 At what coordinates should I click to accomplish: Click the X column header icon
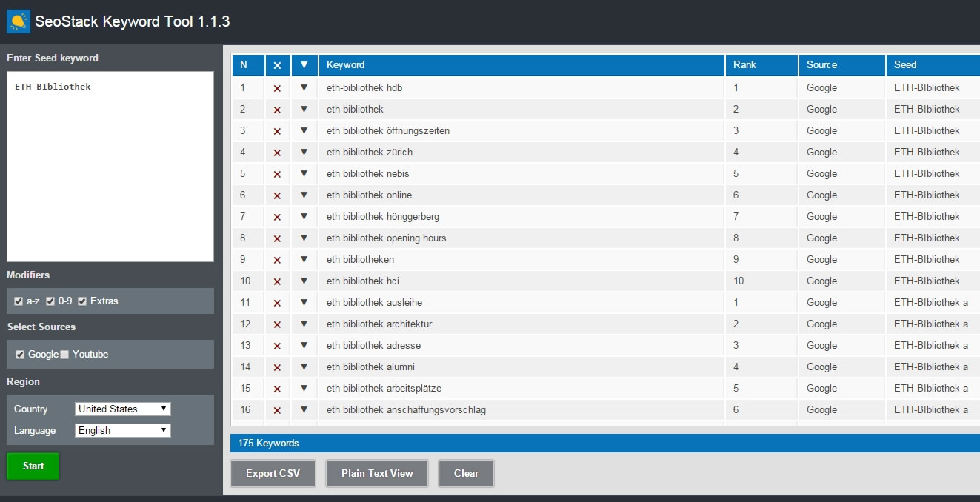[x=277, y=65]
